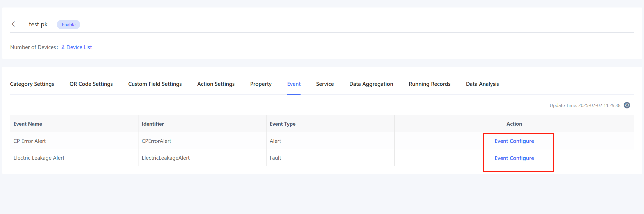
Task: Click the refresh icon beside Update Time
Action: click(x=627, y=105)
